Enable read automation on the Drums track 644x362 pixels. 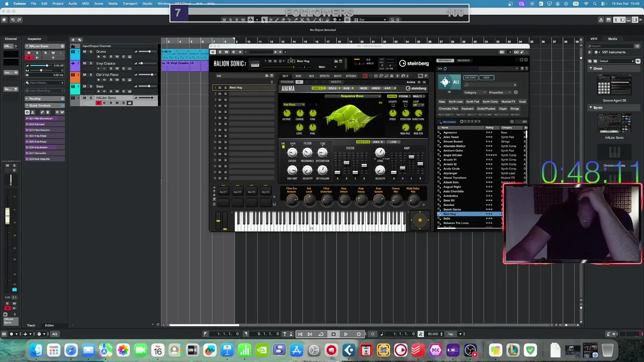click(111, 57)
